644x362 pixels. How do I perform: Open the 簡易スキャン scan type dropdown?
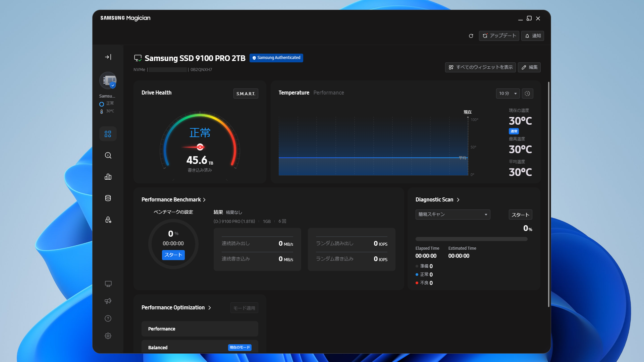click(x=453, y=215)
